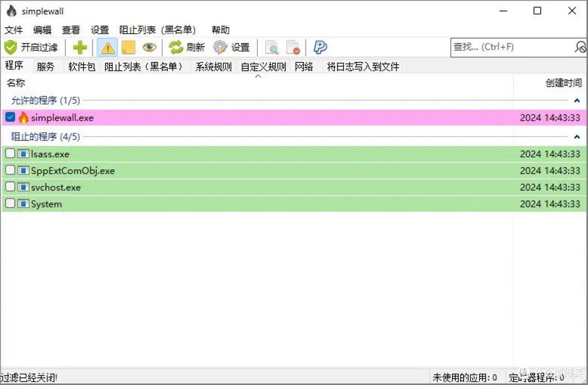Click the search magnifier icon in the find box

580,47
